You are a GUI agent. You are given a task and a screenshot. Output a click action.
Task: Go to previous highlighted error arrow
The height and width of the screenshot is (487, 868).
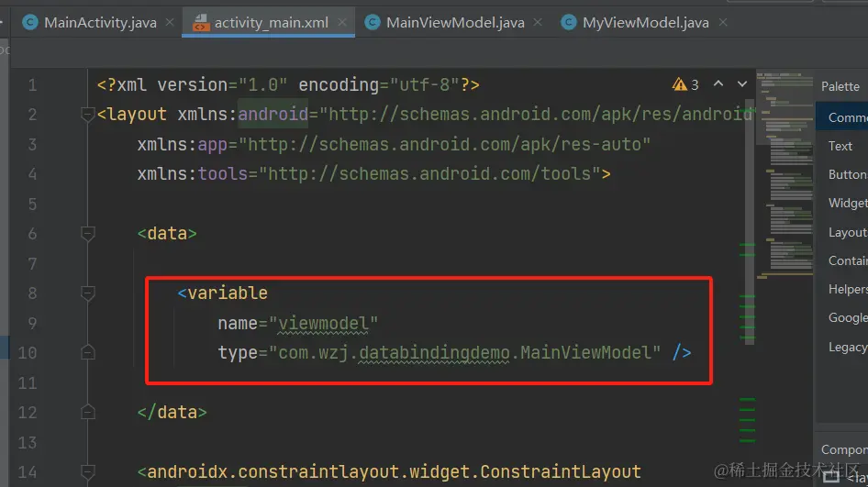[718, 84]
